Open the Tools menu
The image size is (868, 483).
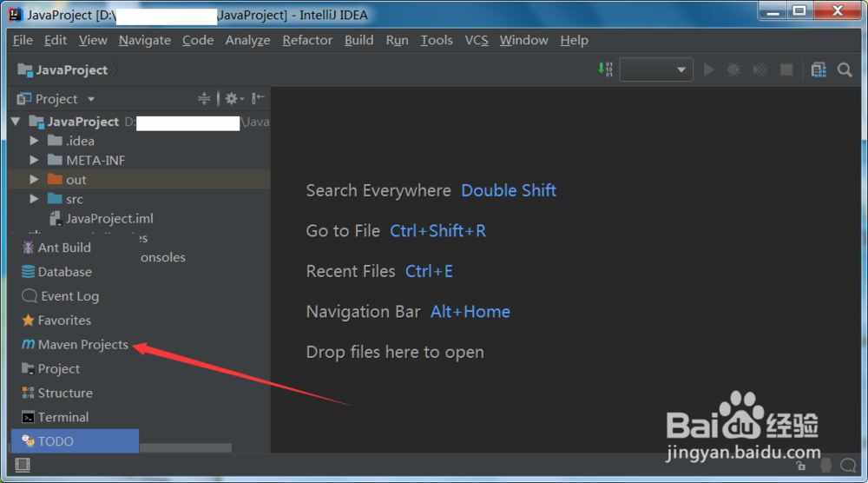tap(437, 41)
